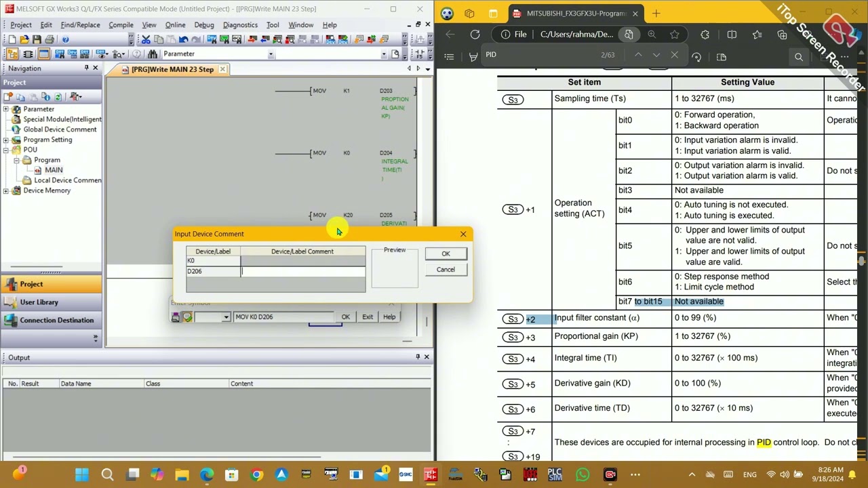Close the Navigation panel
The height and width of the screenshot is (488, 868).
pos(95,68)
